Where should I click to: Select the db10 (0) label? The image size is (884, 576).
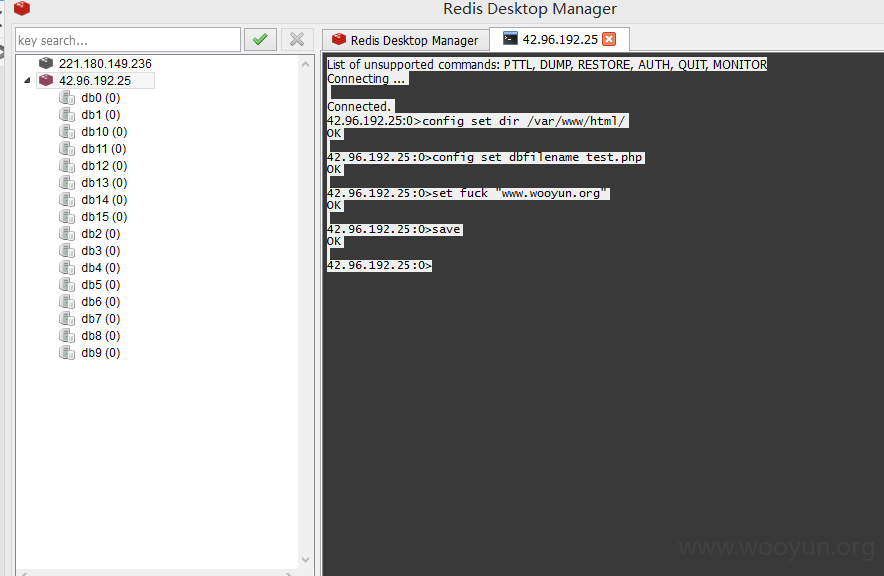click(104, 131)
